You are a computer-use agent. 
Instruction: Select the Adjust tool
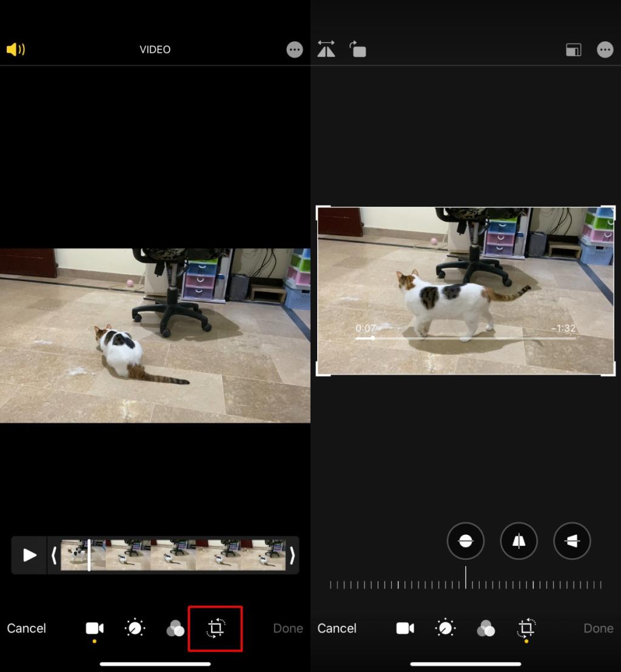pyautogui.click(x=135, y=628)
